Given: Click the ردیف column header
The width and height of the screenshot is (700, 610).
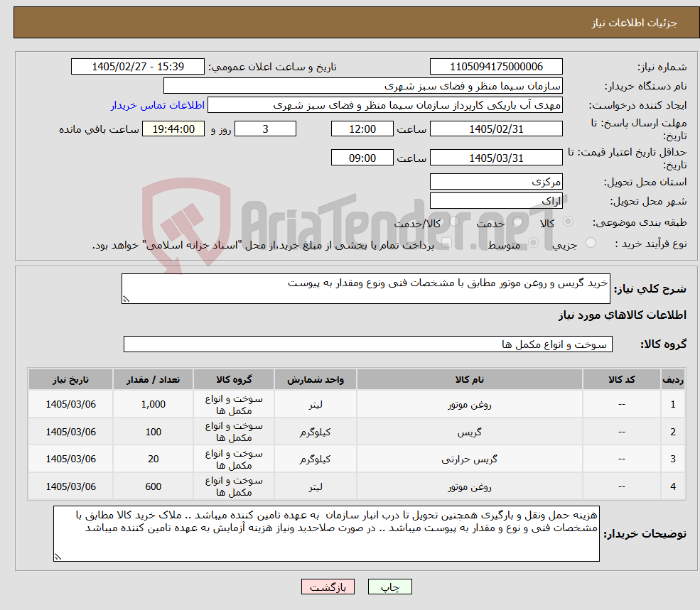Looking at the screenshot, I should tap(673, 379).
